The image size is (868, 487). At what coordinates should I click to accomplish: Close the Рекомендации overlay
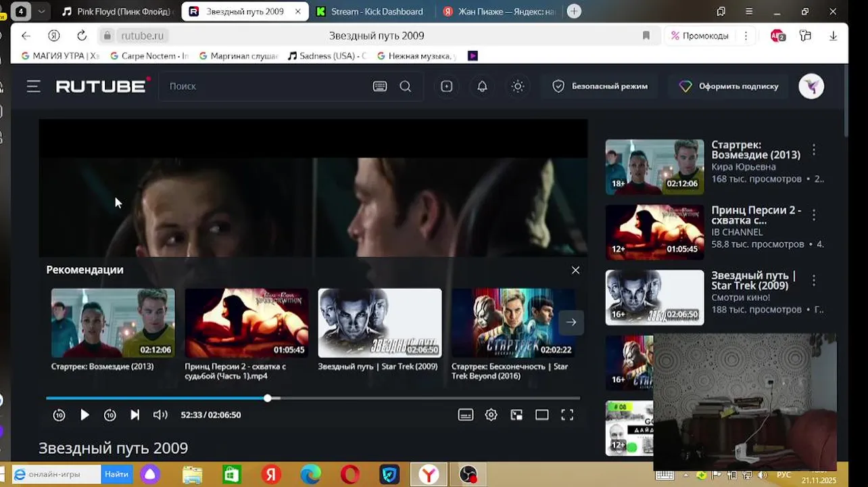click(x=575, y=270)
